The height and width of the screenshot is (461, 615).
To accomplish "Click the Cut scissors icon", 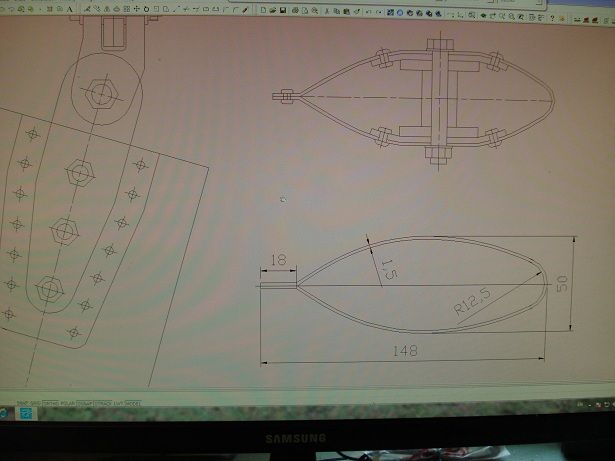I will tap(327, 10).
